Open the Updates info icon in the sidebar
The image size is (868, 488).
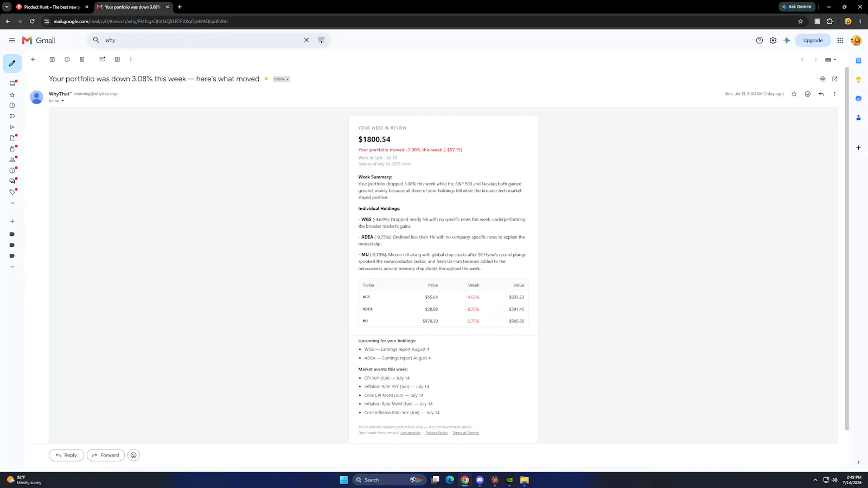12,170
